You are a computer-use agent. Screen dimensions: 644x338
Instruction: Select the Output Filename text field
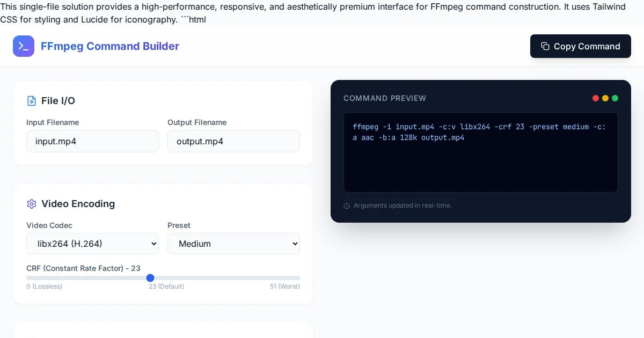coord(233,142)
